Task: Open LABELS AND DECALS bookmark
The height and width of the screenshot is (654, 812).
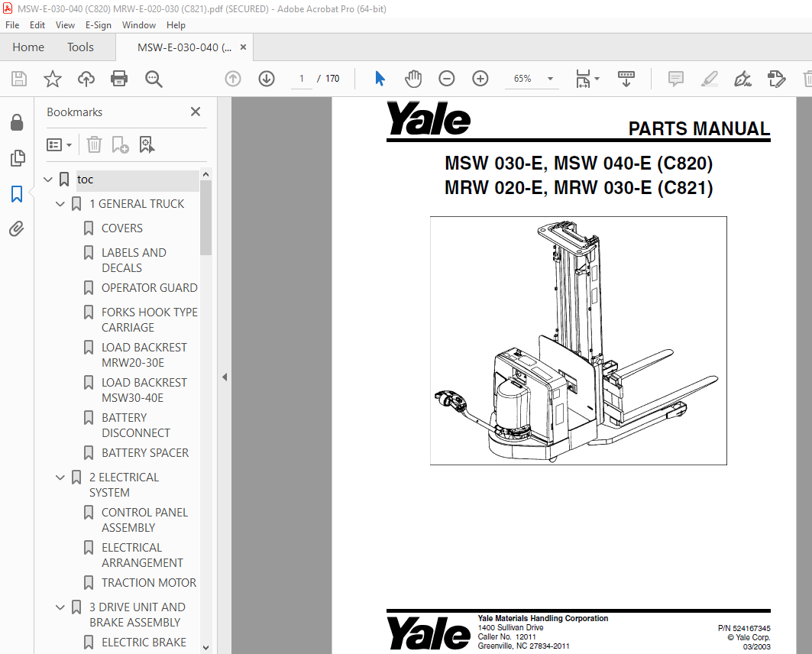Action: pyautogui.click(x=134, y=260)
